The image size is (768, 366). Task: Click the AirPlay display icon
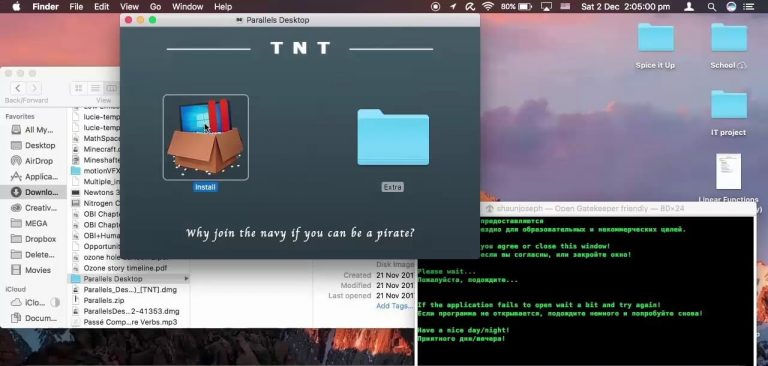coord(546,7)
